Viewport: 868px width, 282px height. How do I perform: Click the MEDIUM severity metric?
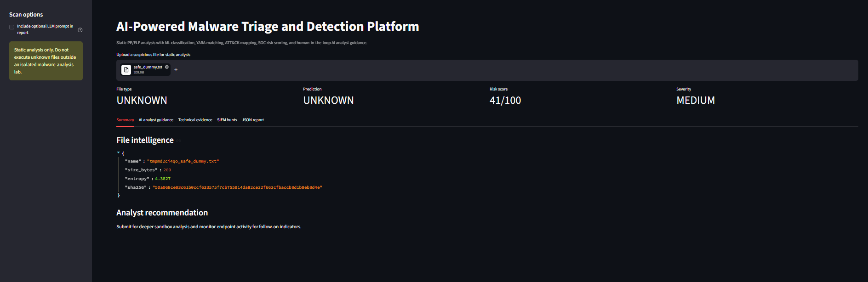(696, 100)
